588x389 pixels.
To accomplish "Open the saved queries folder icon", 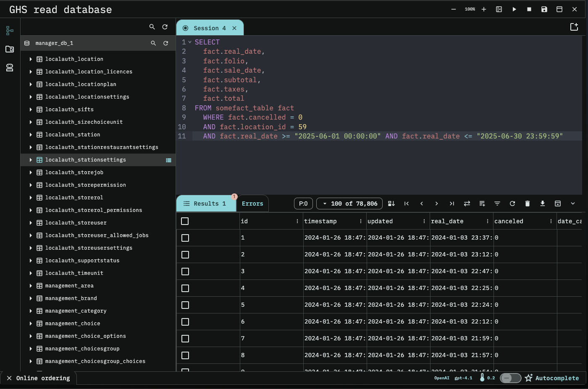I will pos(10,49).
